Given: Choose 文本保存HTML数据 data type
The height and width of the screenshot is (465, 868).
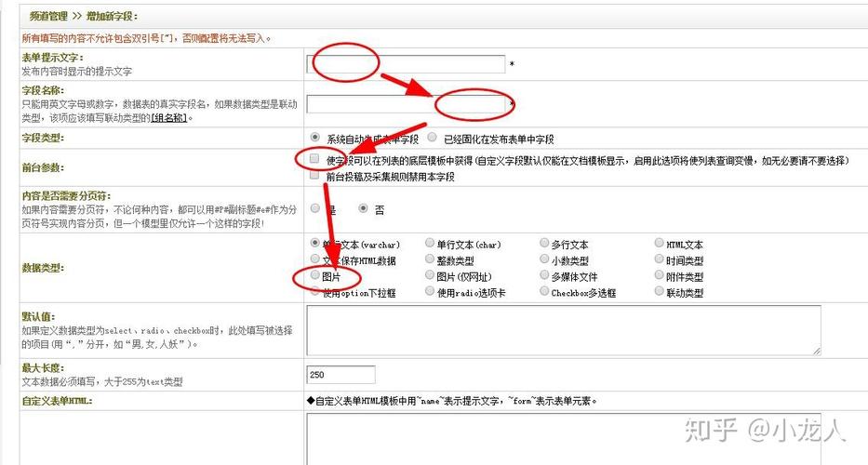Looking at the screenshot, I should click(315, 259).
